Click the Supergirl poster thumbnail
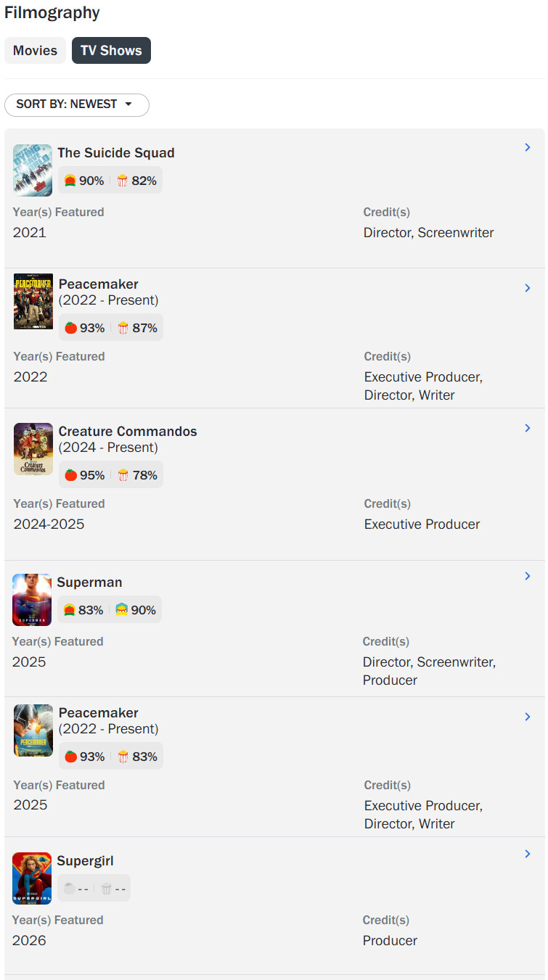The height and width of the screenshot is (980, 548). click(x=32, y=878)
